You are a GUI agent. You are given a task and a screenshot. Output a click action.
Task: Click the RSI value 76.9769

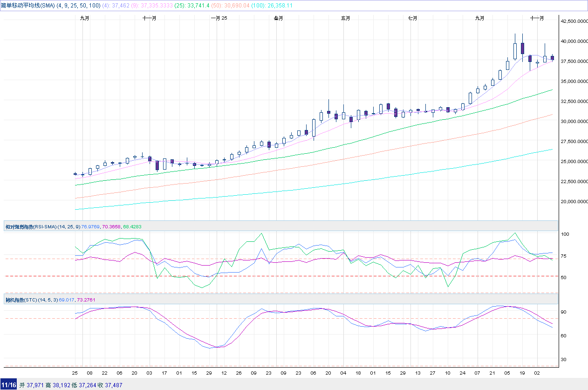point(91,226)
